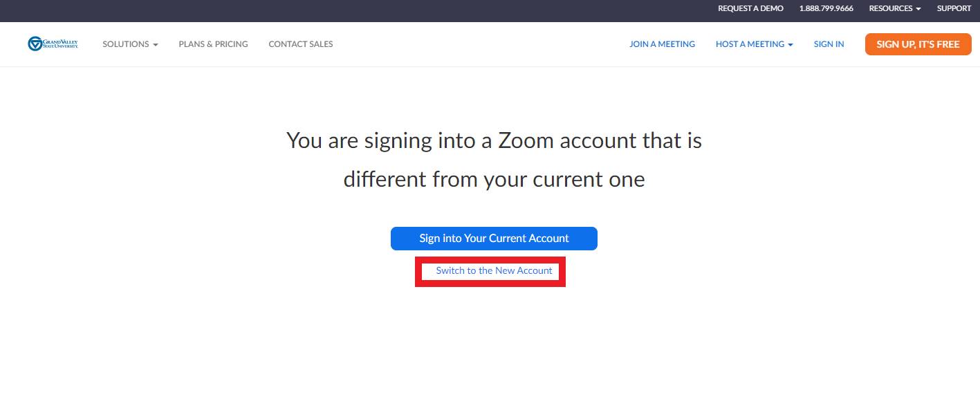Viewport: 980px width, 417px height.
Task: Click the caret arrow beside Resources
Action: click(x=918, y=9)
